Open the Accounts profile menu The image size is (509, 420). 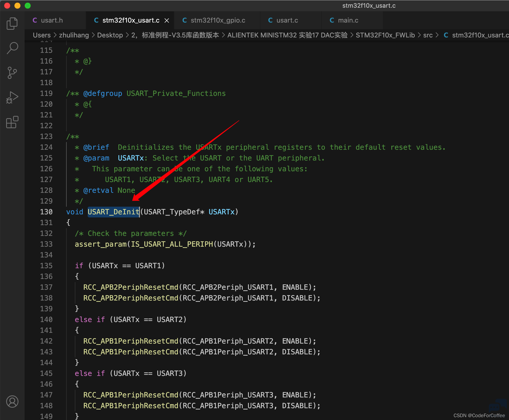click(12, 402)
